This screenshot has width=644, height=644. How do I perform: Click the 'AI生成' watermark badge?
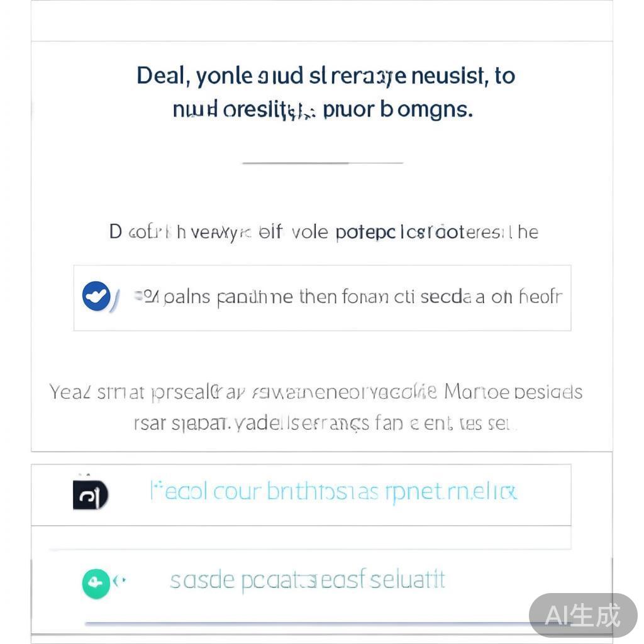coord(583,614)
